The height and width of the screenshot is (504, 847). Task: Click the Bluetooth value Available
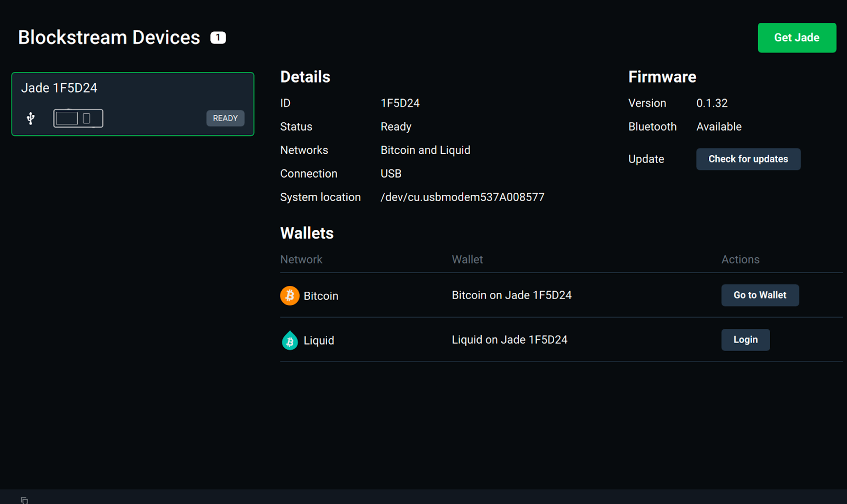click(718, 127)
